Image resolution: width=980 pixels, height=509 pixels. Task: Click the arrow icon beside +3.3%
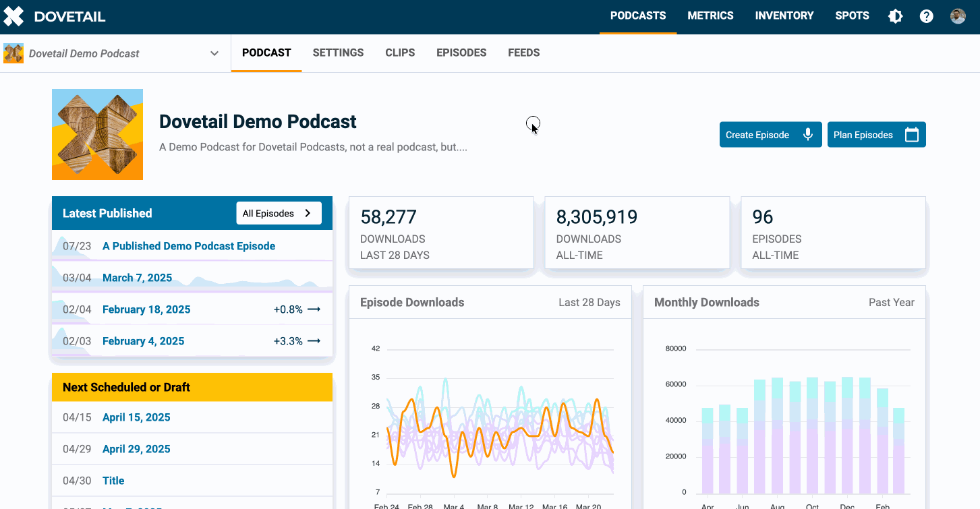(314, 341)
